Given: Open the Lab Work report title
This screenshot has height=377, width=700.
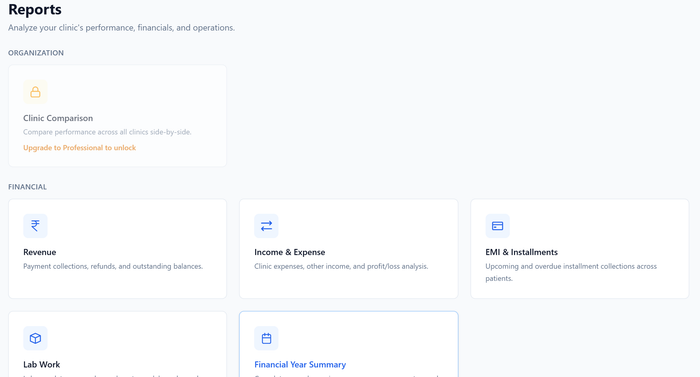Looking at the screenshot, I should (42, 364).
